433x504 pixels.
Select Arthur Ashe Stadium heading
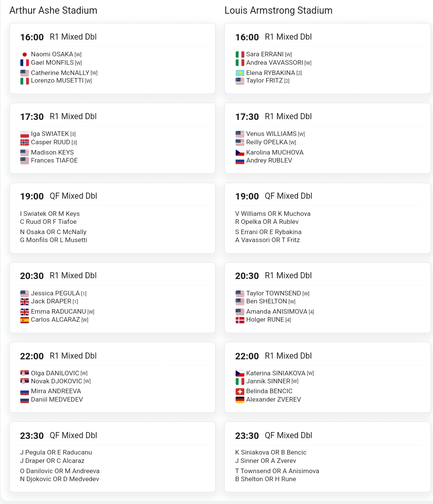click(x=53, y=11)
